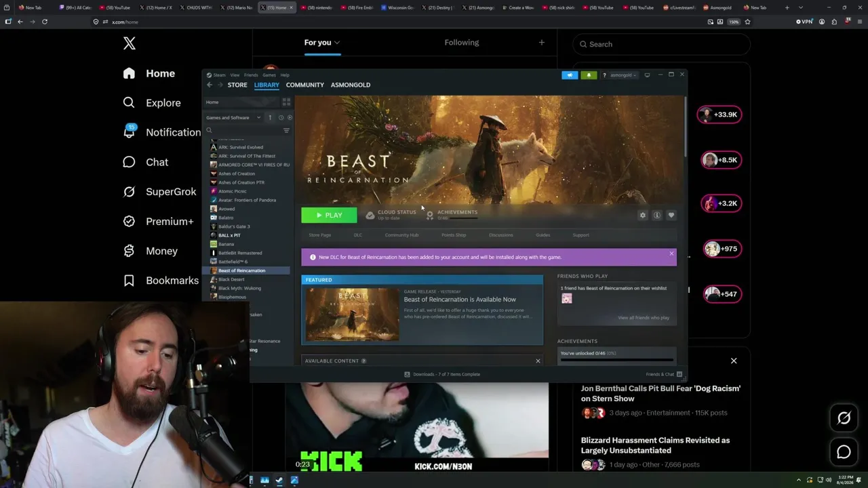
Task: Click Steam's forward navigation arrow
Action: tap(220, 85)
